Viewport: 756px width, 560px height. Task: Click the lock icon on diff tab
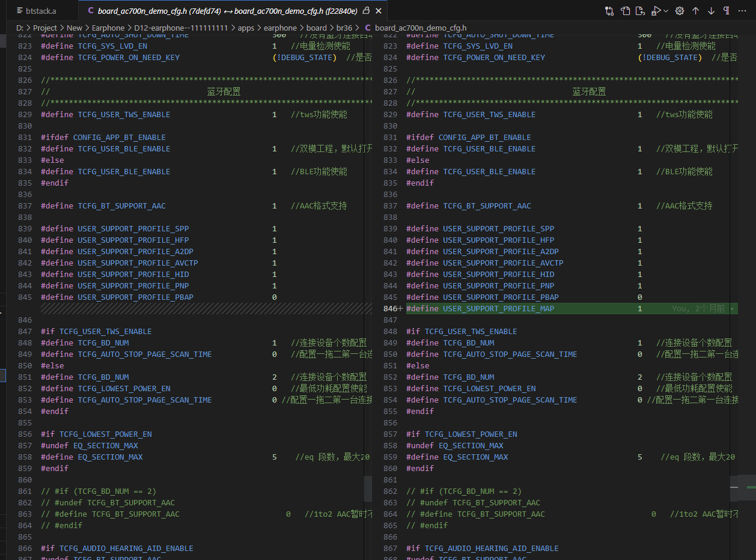[x=366, y=11]
